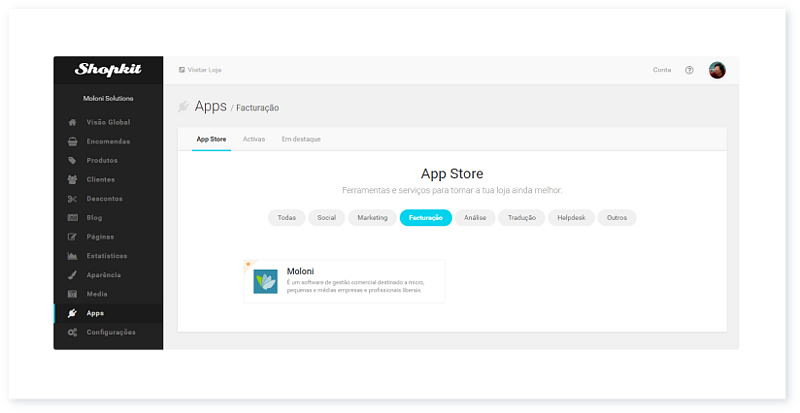Click the Media image icon

72,294
